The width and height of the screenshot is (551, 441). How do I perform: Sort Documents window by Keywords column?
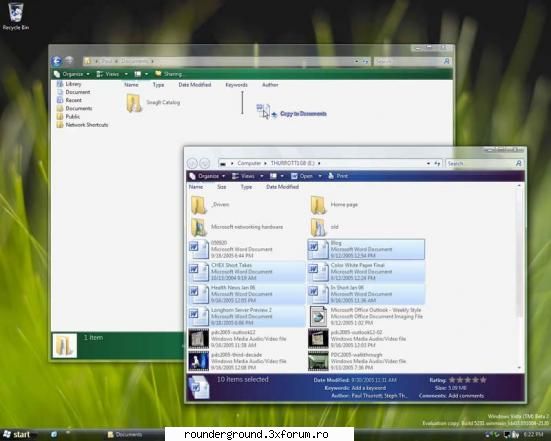(x=236, y=85)
